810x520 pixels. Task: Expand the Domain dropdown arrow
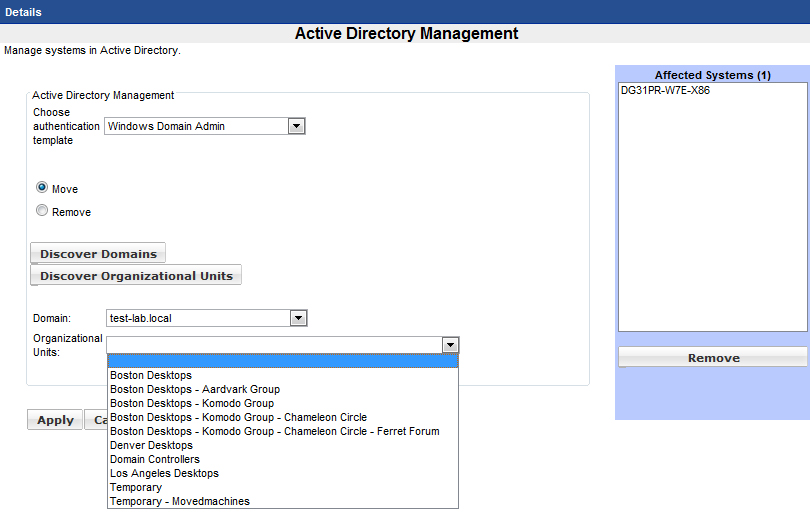tap(298, 318)
